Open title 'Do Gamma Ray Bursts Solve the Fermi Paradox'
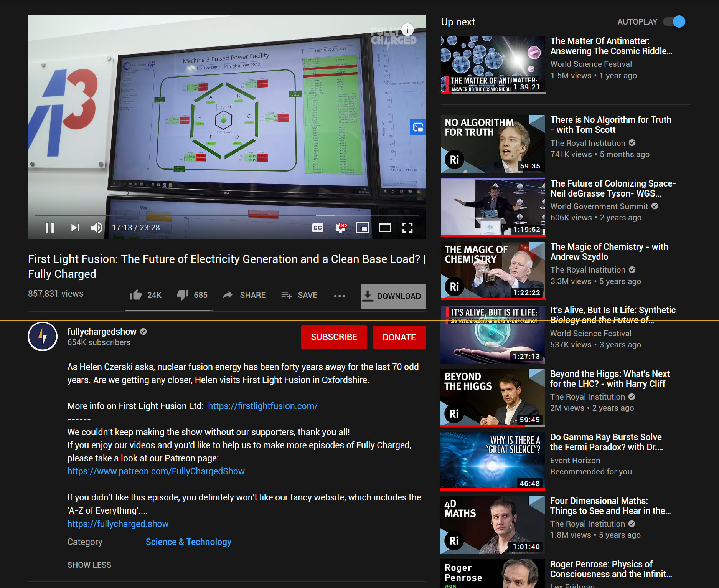This screenshot has height=588, width=719. coord(607,442)
